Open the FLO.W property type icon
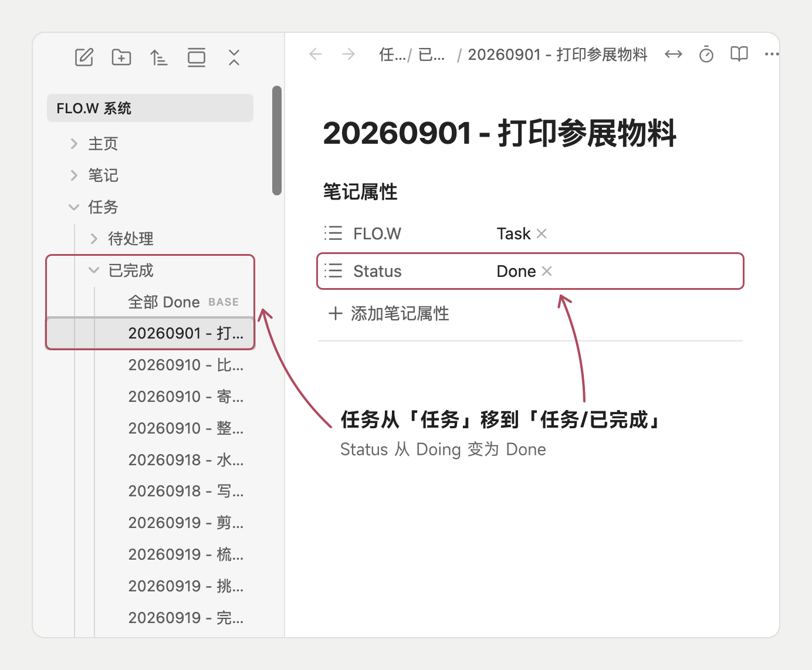 coord(333,234)
